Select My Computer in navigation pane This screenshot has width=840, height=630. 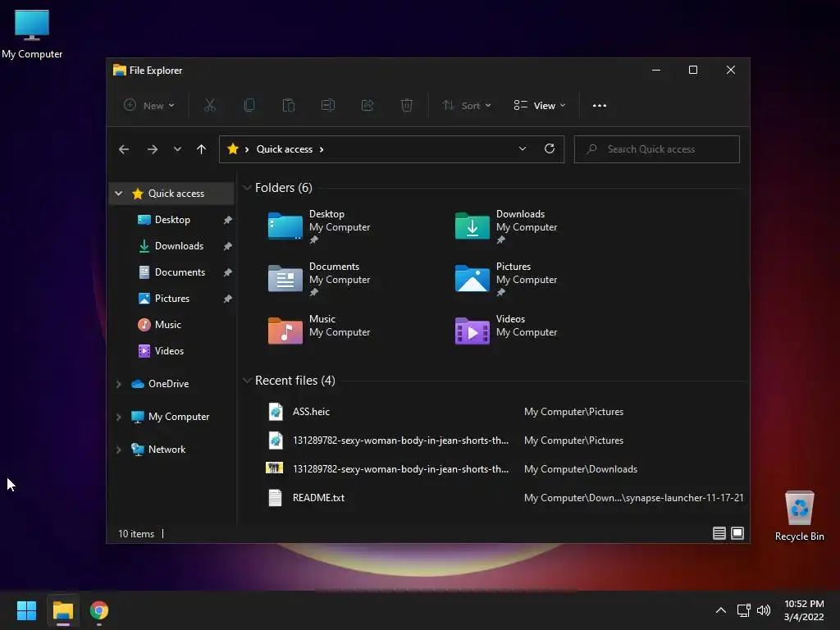171,417
